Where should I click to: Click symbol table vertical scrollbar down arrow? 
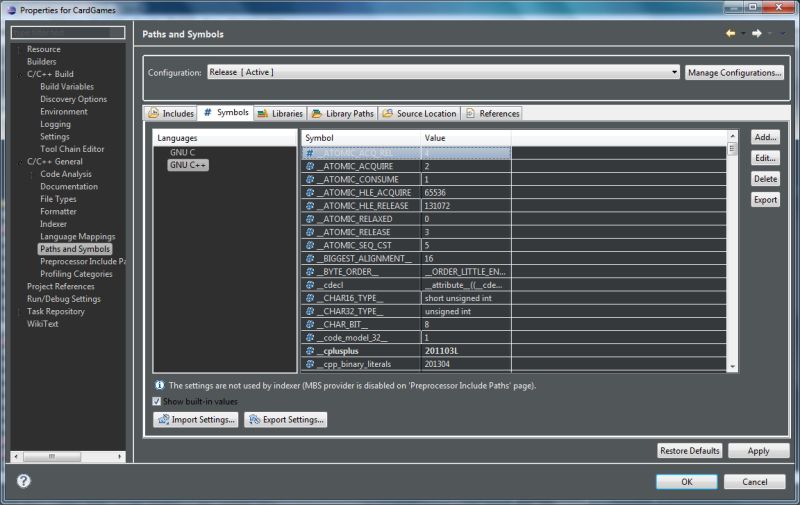[x=733, y=367]
